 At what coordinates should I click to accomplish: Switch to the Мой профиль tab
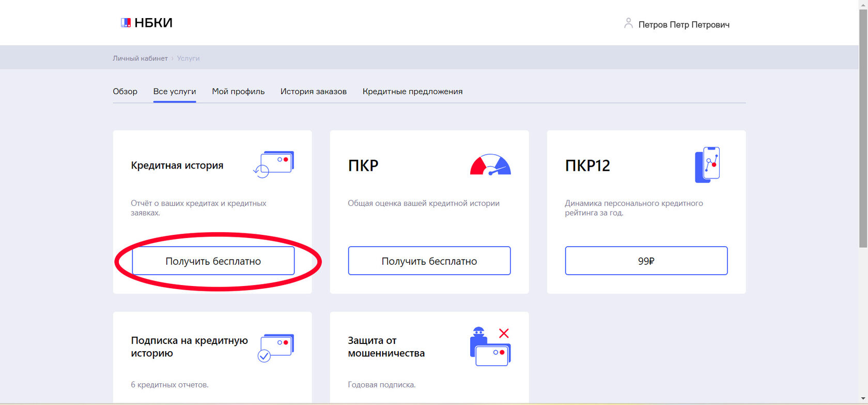(238, 92)
